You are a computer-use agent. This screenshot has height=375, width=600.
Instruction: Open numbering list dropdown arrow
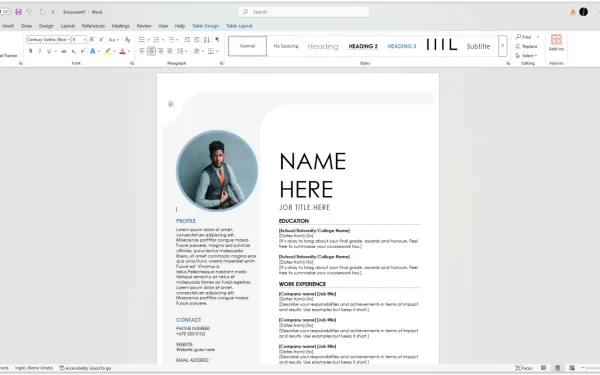[163, 40]
